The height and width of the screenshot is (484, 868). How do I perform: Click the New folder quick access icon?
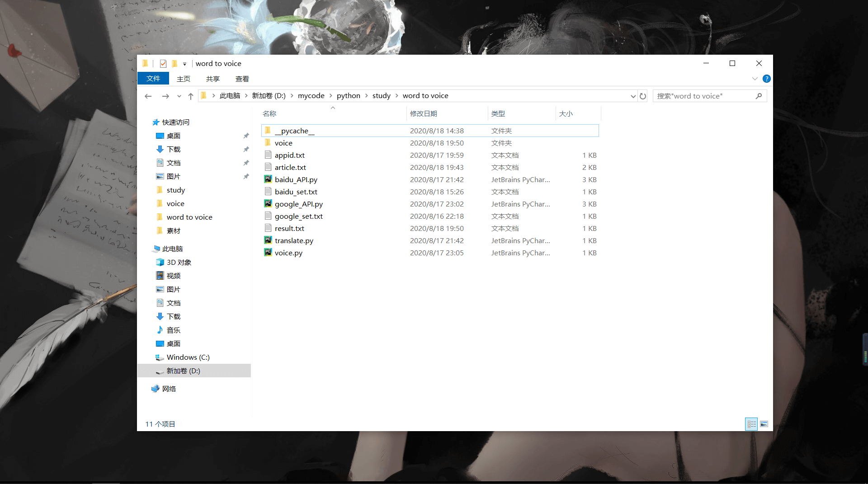tap(175, 64)
